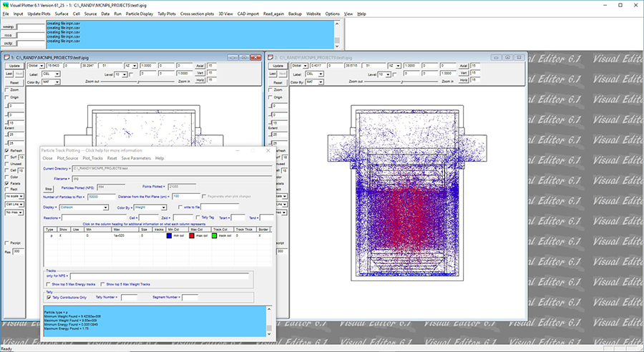Click the blue min col swatch

coord(169,236)
